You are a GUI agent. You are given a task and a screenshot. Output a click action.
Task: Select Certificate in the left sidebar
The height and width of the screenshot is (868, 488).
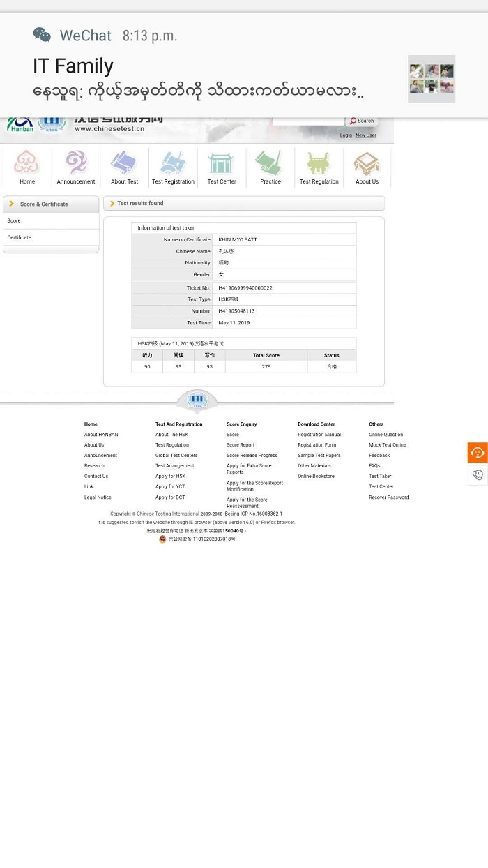click(20, 237)
